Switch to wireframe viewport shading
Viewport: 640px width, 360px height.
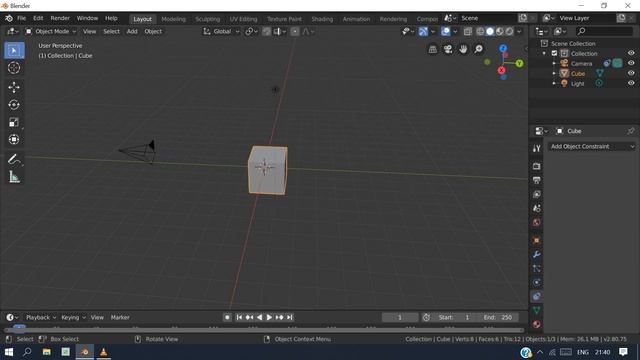480,31
